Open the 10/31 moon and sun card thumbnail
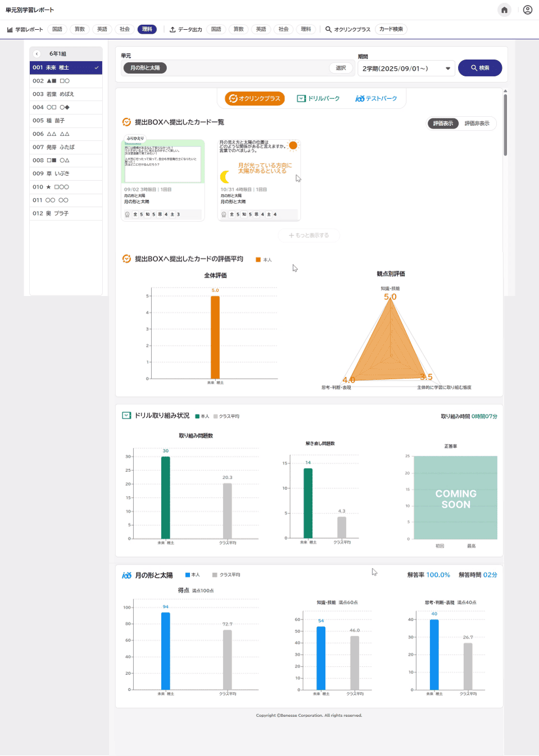The height and width of the screenshot is (756, 539). click(x=259, y=161)
